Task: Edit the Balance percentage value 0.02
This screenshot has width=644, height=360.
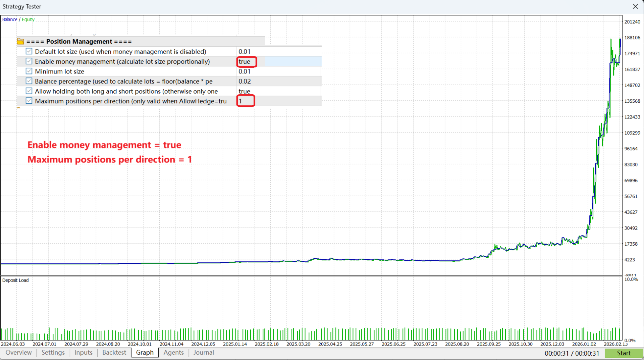Action: [x=245, y=81]
